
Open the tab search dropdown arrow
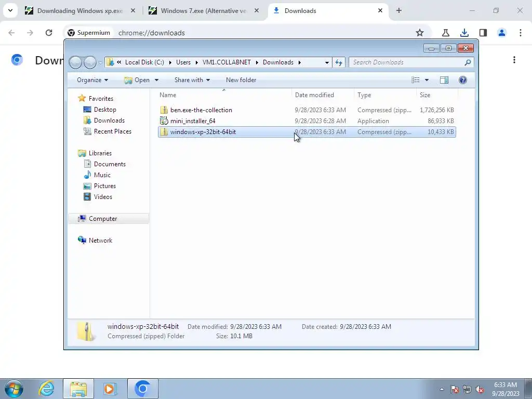(x=10, y=10)
